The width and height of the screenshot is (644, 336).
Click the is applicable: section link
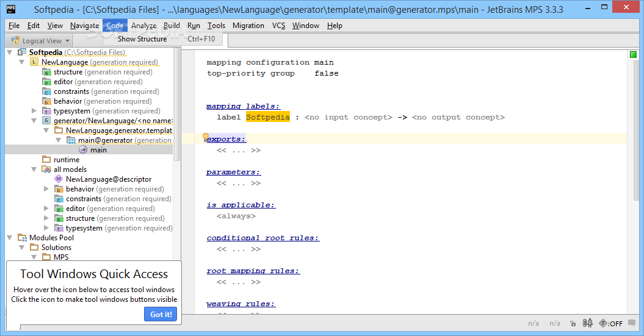241,205
